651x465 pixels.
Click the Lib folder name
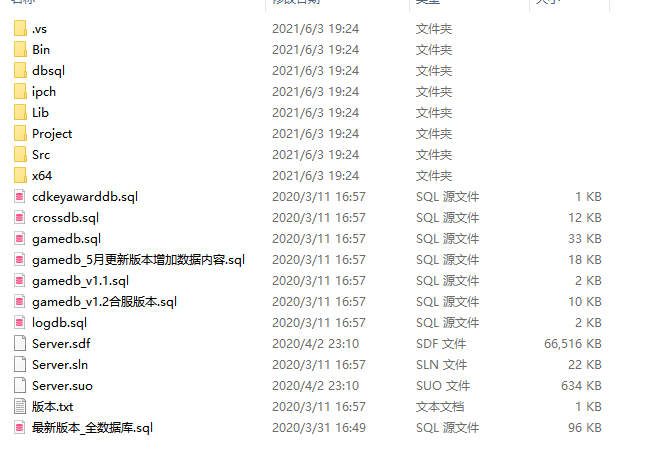(40, 113)
